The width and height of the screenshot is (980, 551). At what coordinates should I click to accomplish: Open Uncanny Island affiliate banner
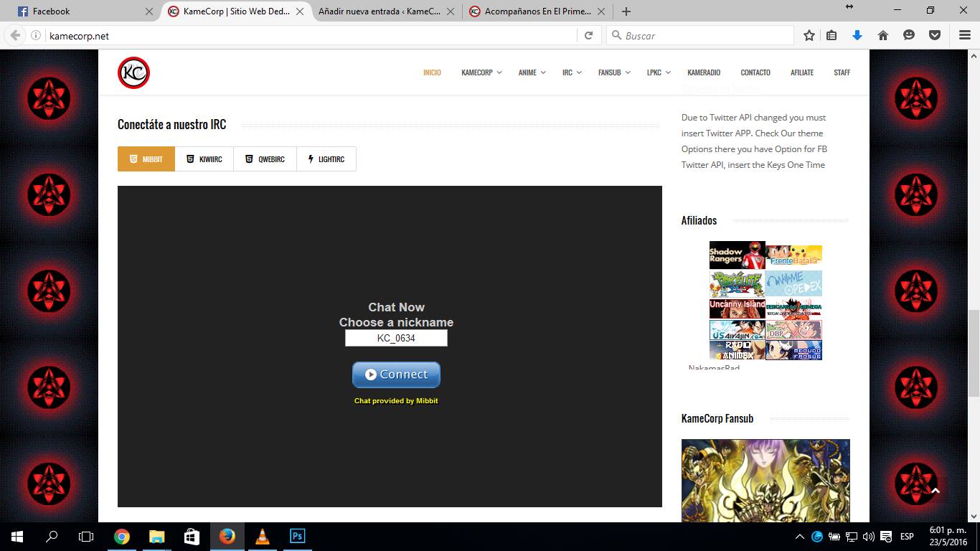tap(738, 309)
